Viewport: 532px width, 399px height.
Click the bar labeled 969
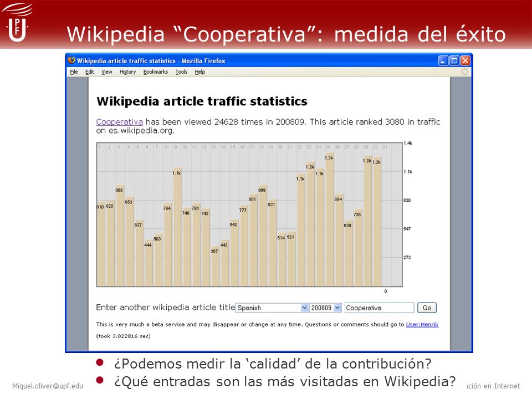click(x=262, y=236)
